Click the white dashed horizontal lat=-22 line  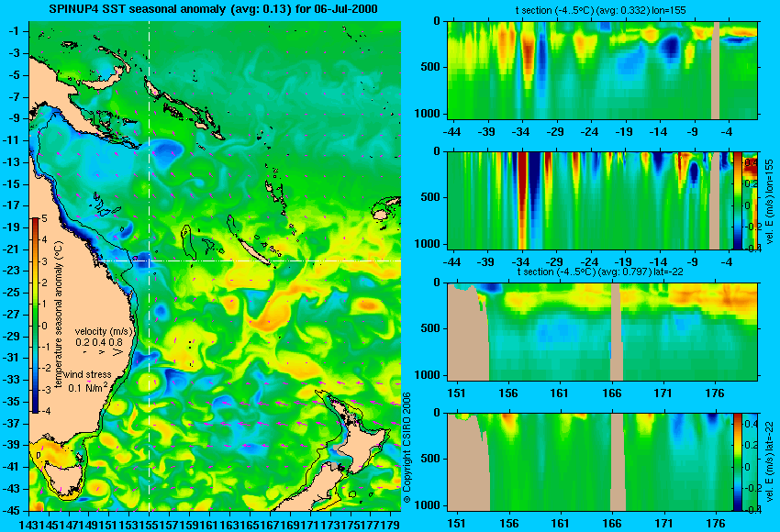click(249, 260)
